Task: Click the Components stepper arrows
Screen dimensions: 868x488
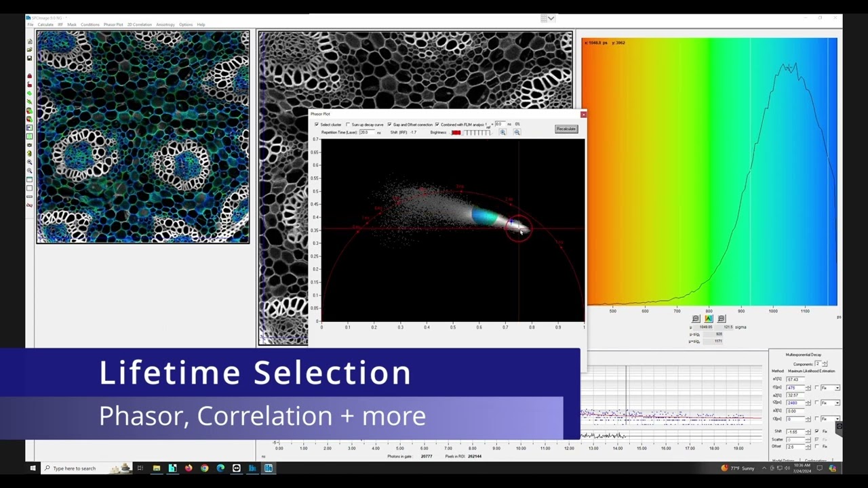Action: point(825,364)
